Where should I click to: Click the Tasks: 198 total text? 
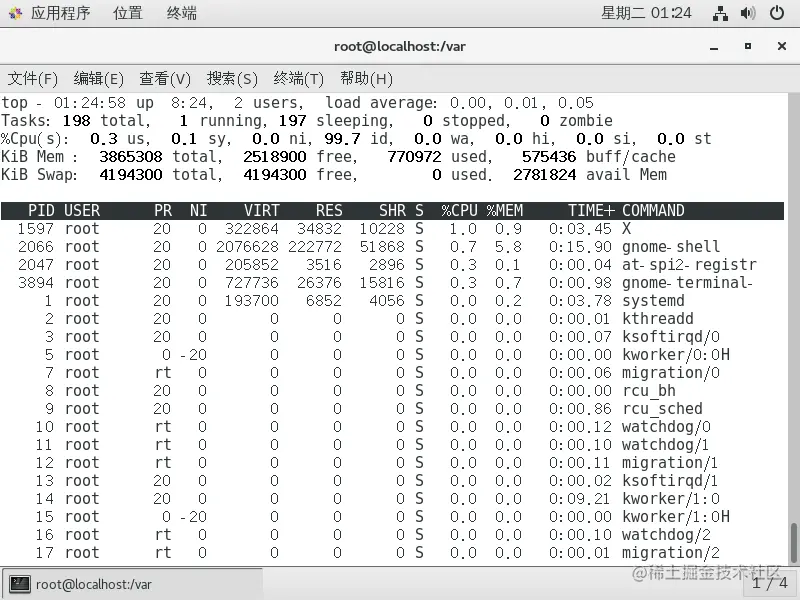point(76,120)
